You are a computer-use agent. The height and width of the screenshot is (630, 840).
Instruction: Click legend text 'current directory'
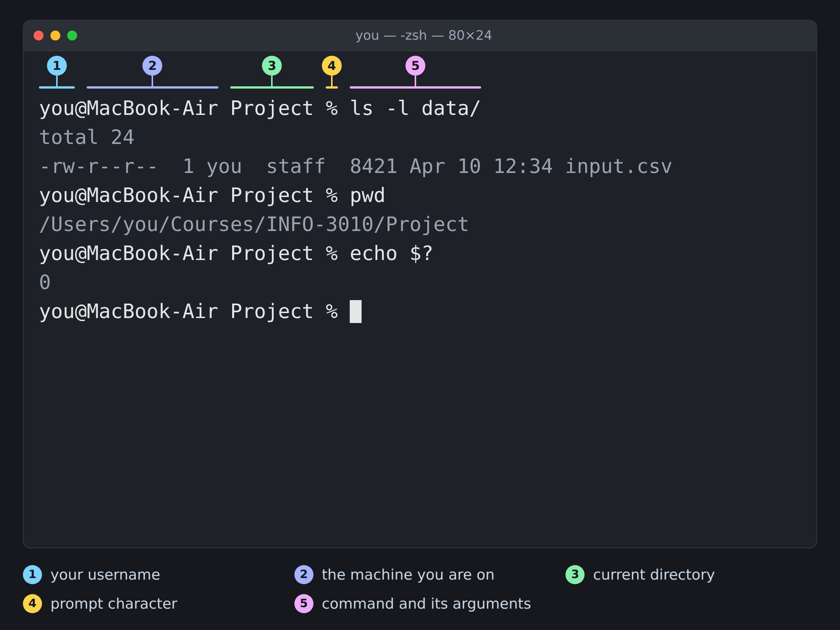(654, 575)
